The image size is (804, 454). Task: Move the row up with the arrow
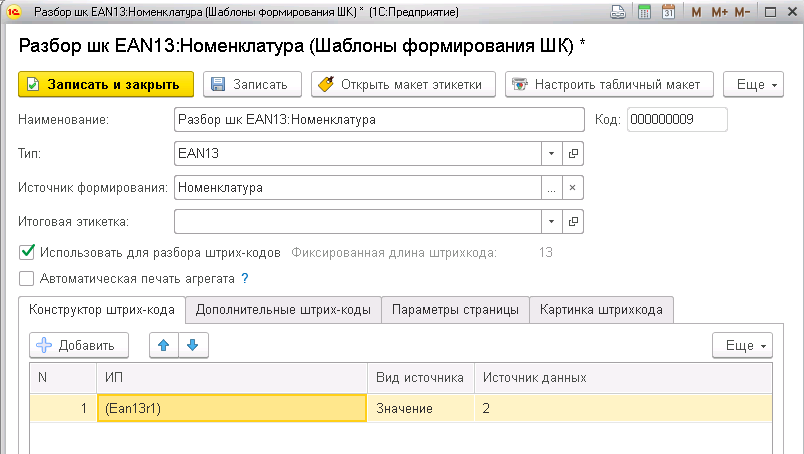[164, 345]
